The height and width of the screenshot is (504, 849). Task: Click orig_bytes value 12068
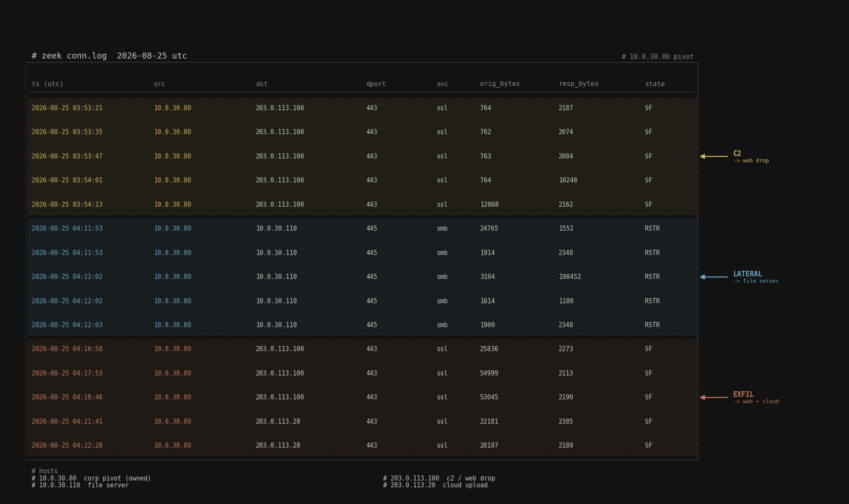(x=489, y=205)
